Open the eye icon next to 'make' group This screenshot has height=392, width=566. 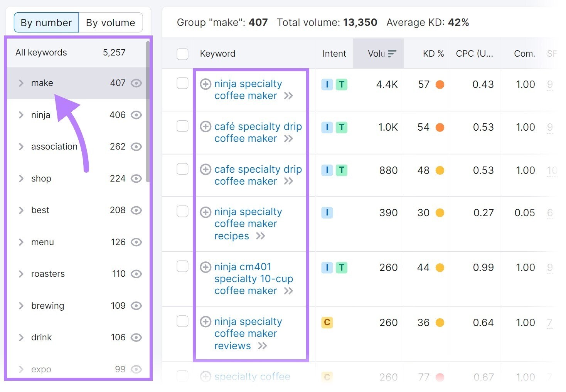pos(136,83)
